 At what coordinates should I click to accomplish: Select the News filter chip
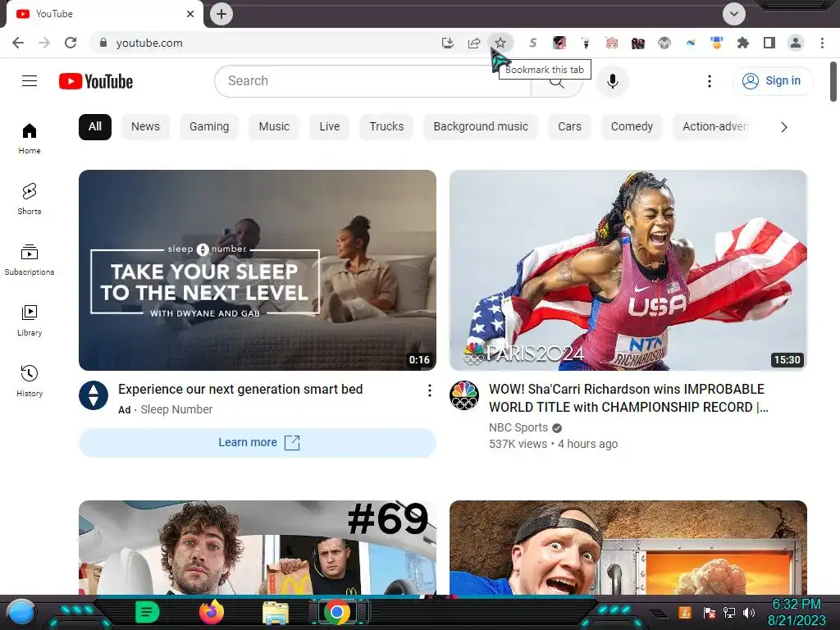point(146,127)
